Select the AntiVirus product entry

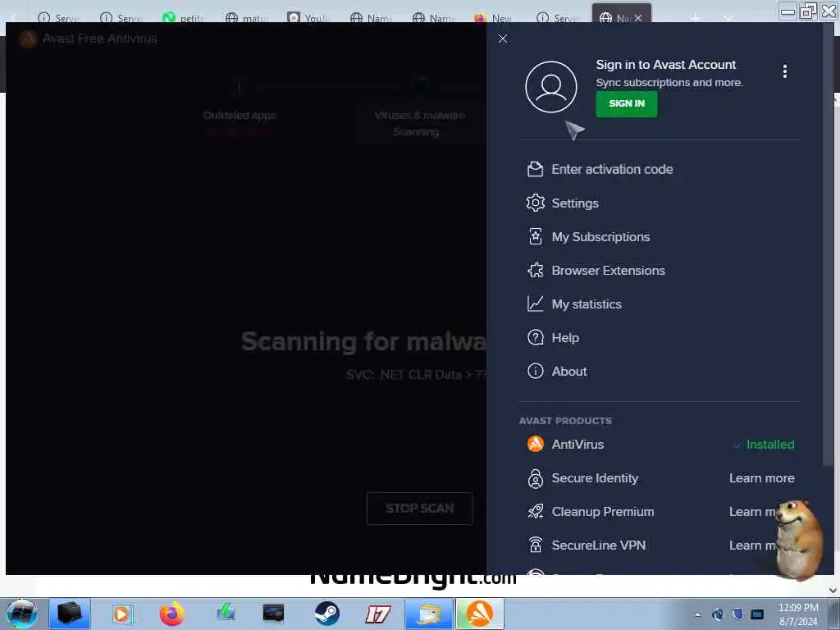coord(577,444)
